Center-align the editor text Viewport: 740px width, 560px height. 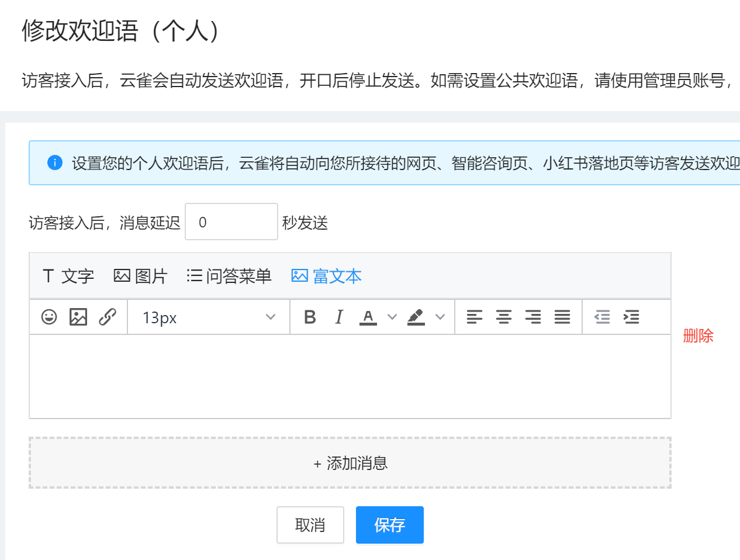point(504,317)
